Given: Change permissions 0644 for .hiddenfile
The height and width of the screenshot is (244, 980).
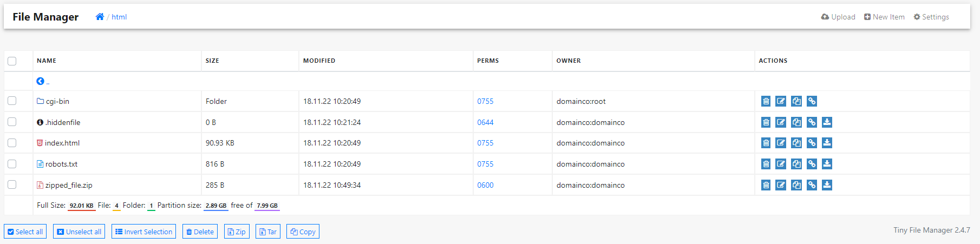Looking at the screenshot, I should pos(485,122).
